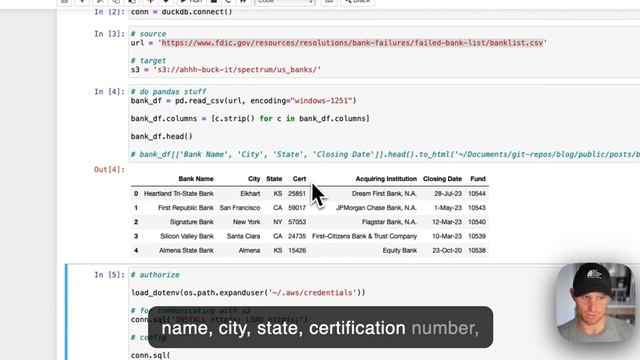Image resolution: width=640 pixels, height=360 pixels.
Task: Click the 'State' column header
Action: (274, 179)
